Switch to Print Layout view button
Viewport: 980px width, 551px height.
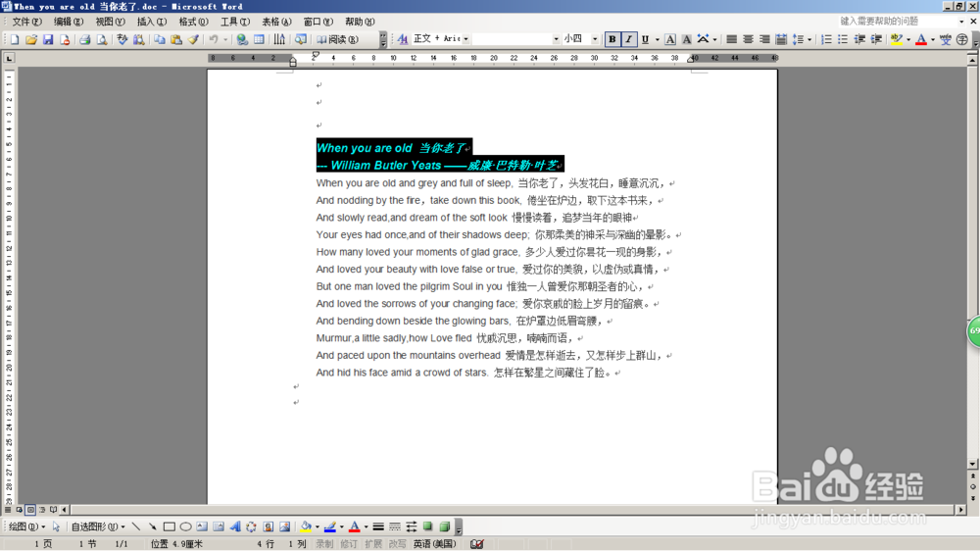pos(30,510)
